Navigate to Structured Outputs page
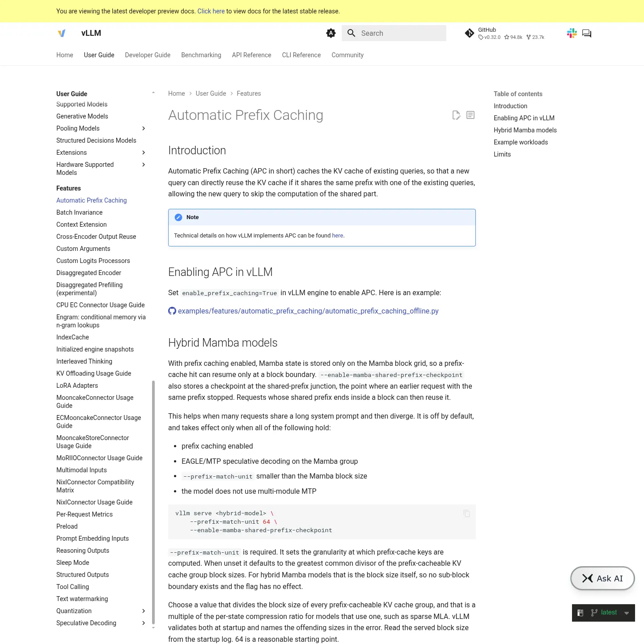This screenshot has height=644, width=644. click(x=83, y=575)
